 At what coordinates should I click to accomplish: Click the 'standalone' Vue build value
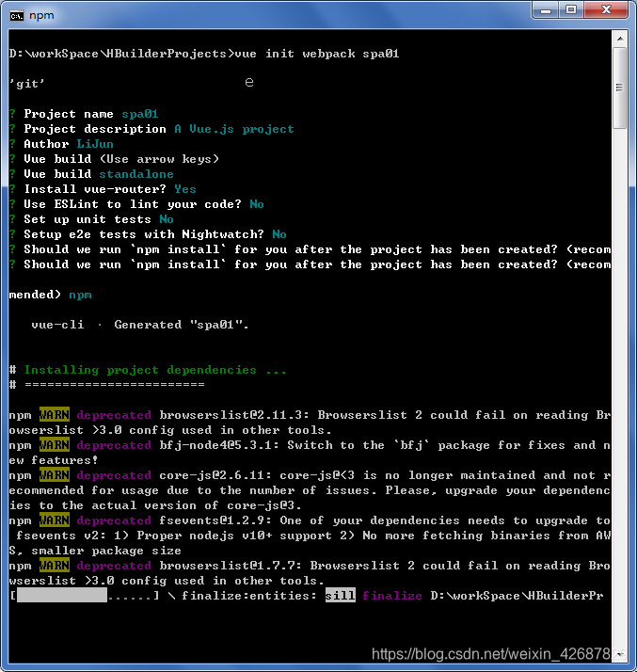[x=136, y=174]
